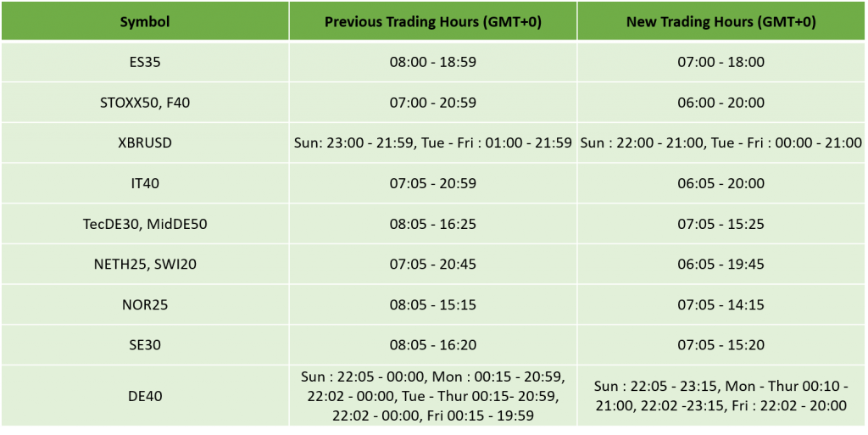Select the NETH25, SWI20 cell
This screenshot has width=868, height=435.
click(145, 264)
